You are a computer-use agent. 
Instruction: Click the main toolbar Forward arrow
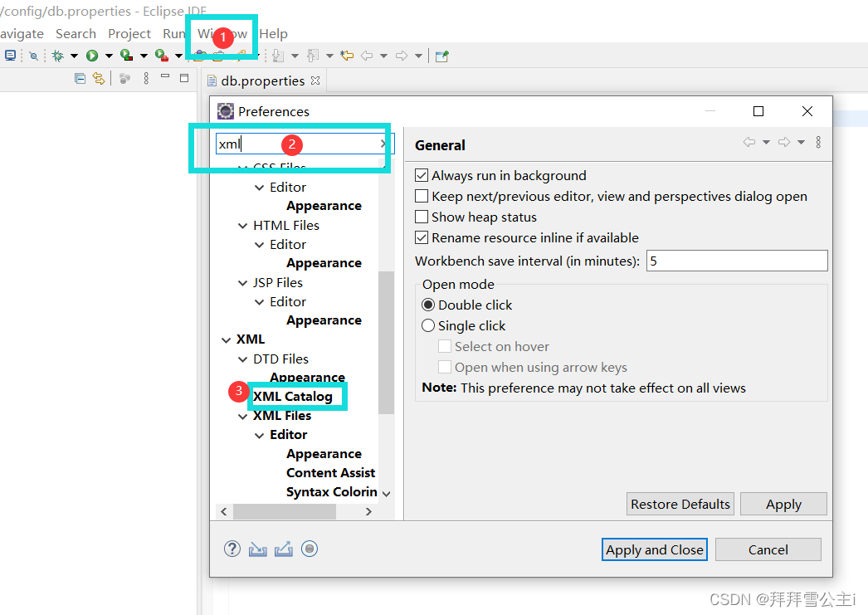pos(402,56)
